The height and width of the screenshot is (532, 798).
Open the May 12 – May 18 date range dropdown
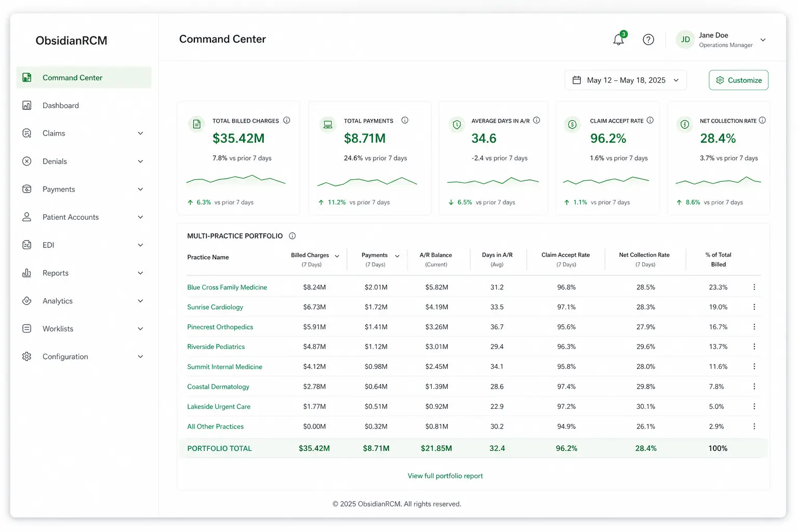coord(626,80)
